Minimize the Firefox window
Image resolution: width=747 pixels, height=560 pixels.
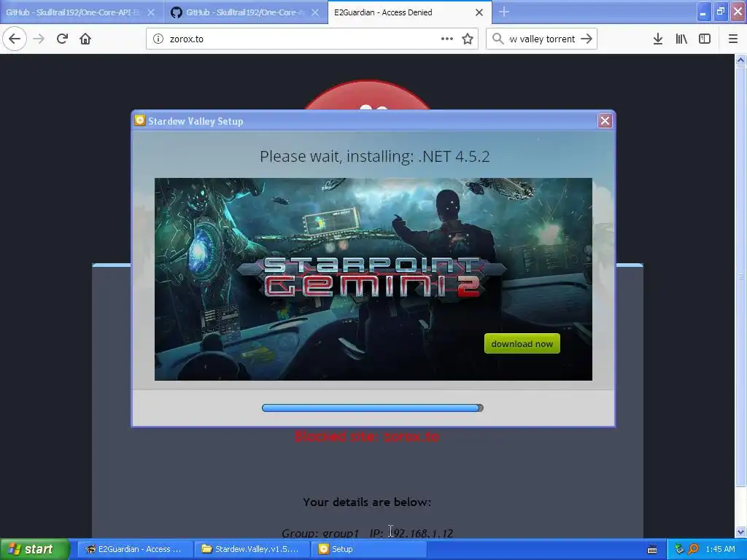tap(703, 12)
